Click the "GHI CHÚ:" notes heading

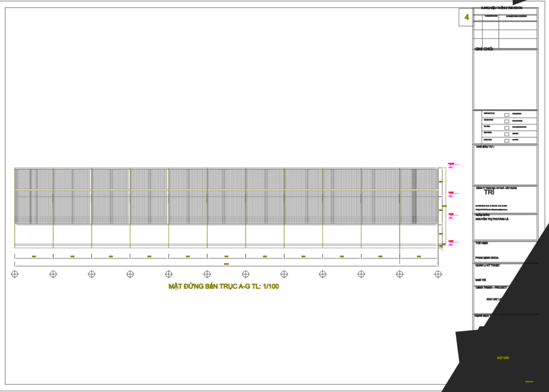[484, 49]
